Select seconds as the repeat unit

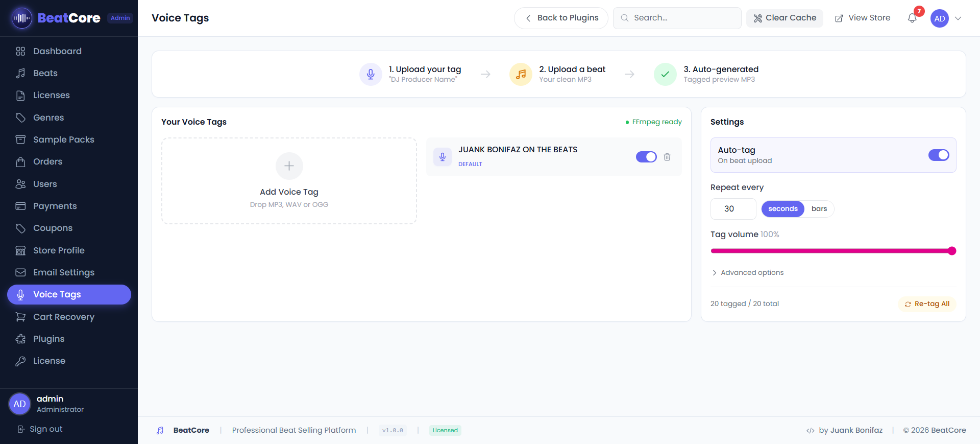tap(782, 208)
